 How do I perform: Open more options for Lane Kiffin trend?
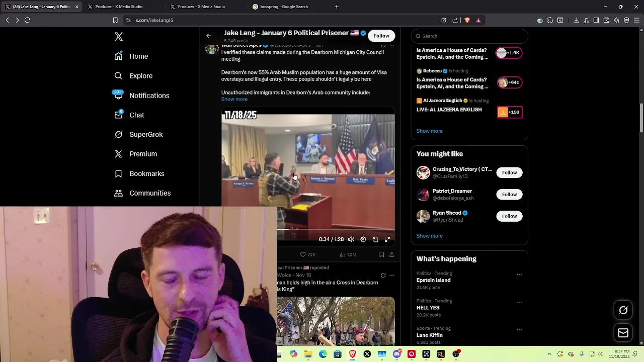pos(519,330)
